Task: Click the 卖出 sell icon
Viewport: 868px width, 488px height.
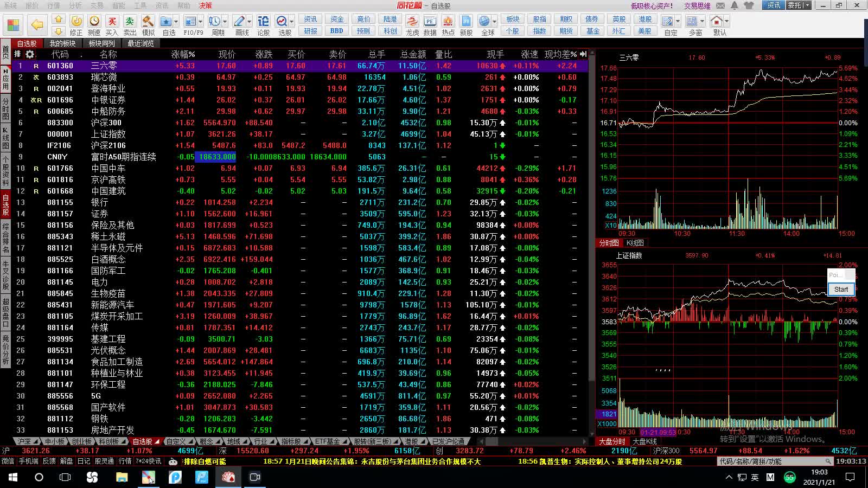Action: click(x=130, y=25)
